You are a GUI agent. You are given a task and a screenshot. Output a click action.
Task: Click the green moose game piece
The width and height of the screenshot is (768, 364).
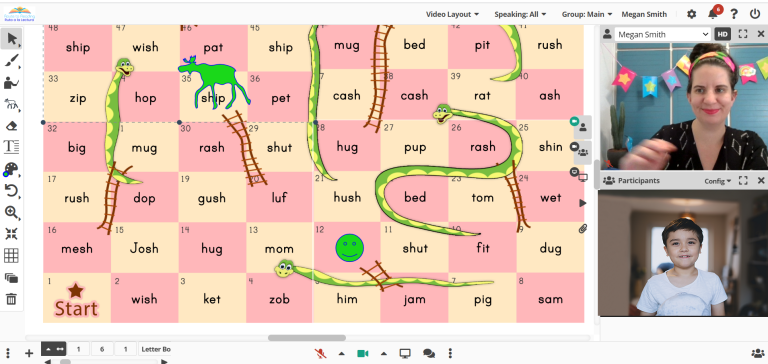[214, 82]
